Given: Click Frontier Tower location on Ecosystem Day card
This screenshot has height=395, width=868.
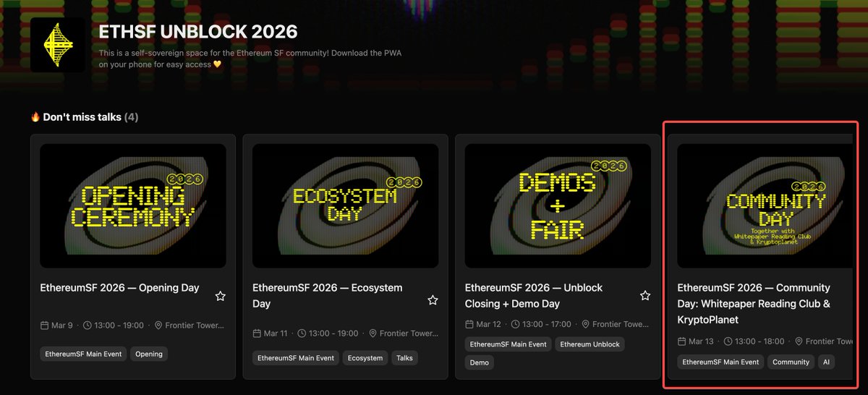Looking at the screenshot, I should point(409,334).
